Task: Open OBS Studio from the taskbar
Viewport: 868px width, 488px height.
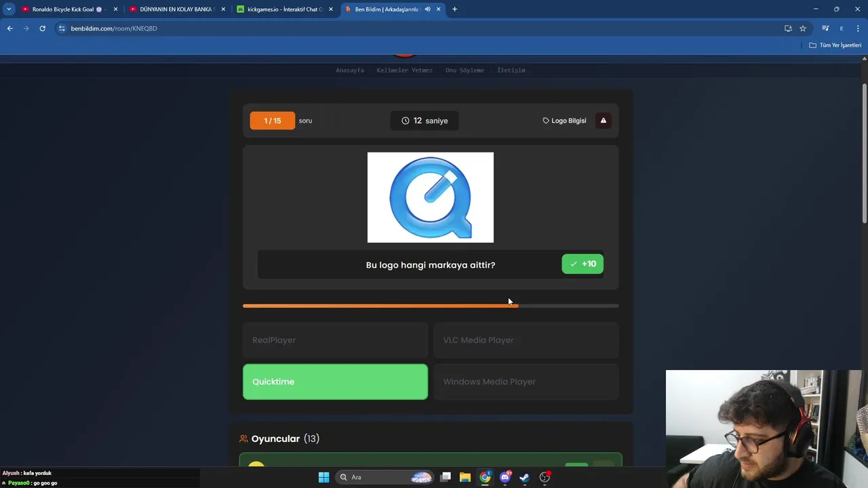Action: click(x=545, y=477)
